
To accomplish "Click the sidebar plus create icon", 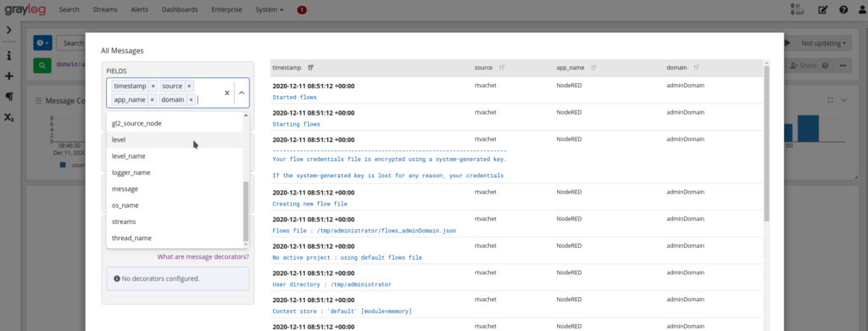I will (8, 76).
